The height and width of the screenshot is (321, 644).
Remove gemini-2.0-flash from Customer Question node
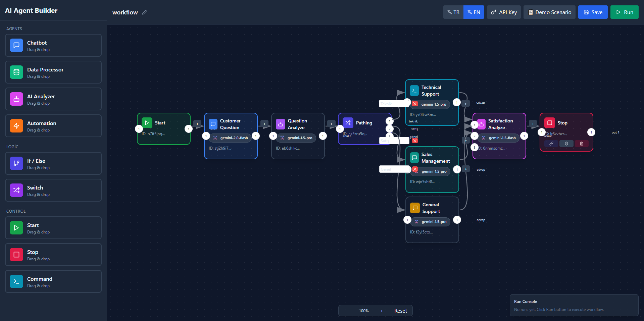tap(215, 138)
